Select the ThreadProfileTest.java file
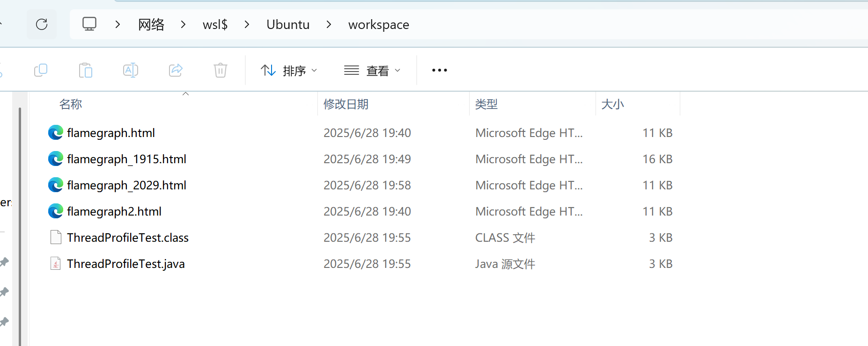 [x=125, y=264]
